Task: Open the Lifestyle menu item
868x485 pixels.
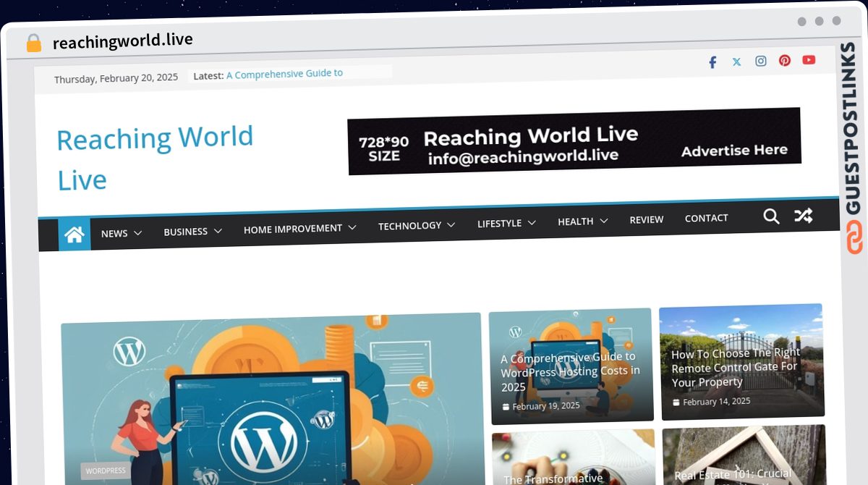Action: [499, 224]
